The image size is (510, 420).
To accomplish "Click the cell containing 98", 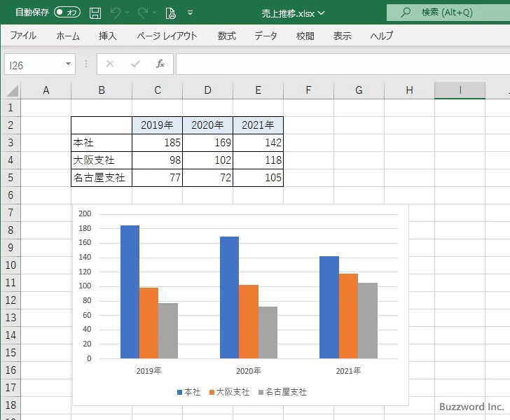I will click(x=158, y=160).
